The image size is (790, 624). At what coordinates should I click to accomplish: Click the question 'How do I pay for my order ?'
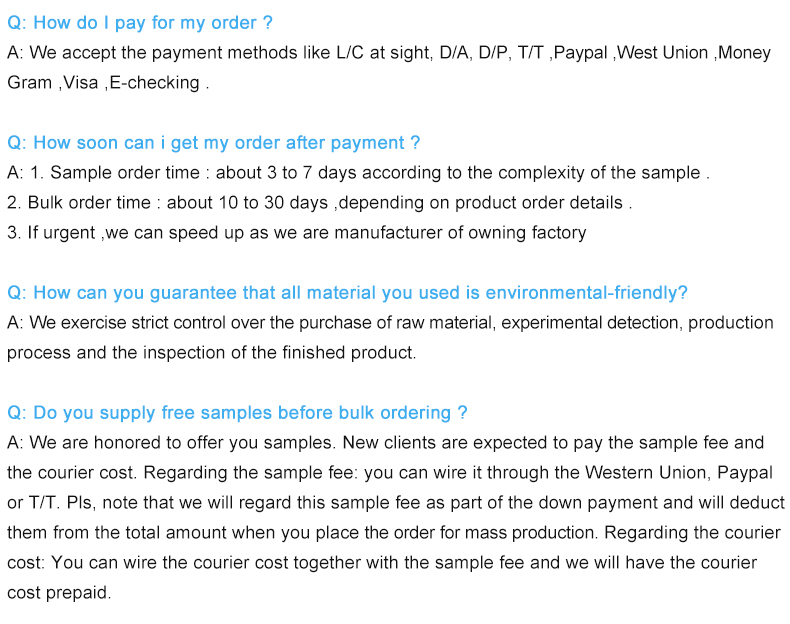tap(140, 23)
